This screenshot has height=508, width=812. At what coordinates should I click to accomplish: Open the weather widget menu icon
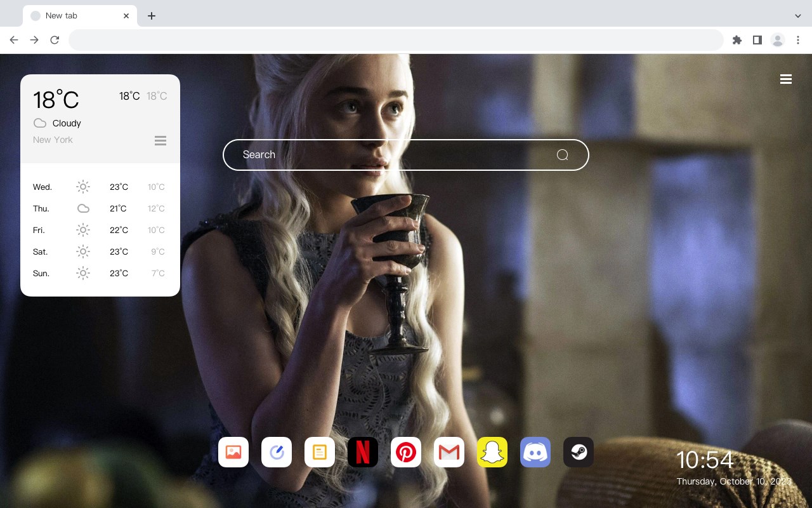tap(160, 140)
